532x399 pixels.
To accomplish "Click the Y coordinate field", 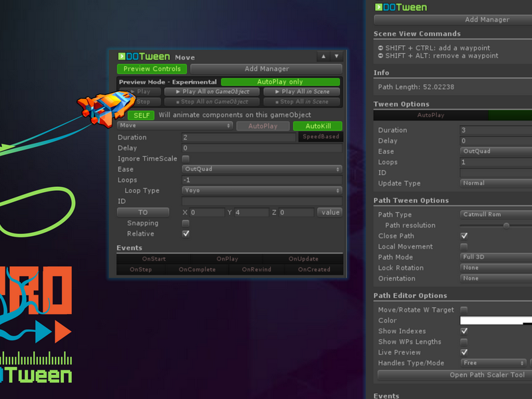I will 251,212.
